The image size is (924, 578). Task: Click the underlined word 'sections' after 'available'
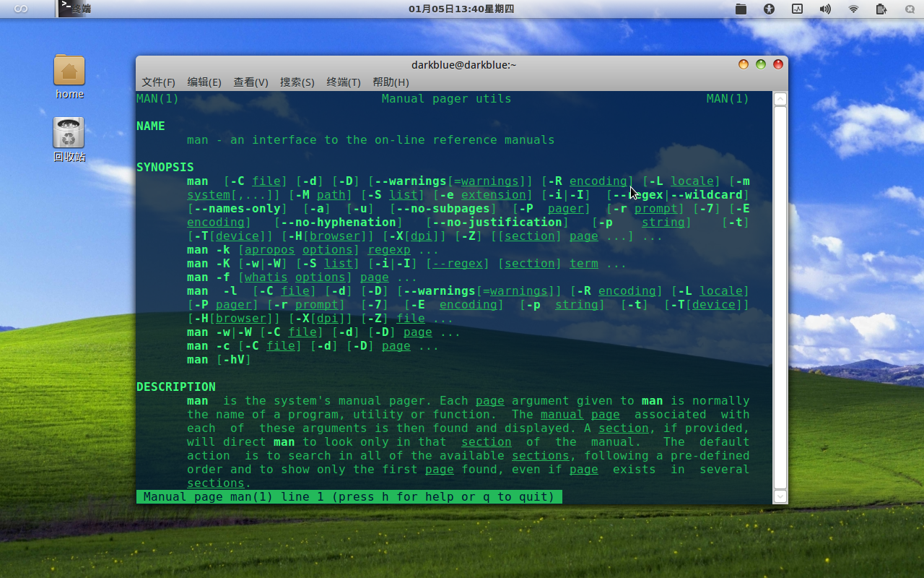541,456
